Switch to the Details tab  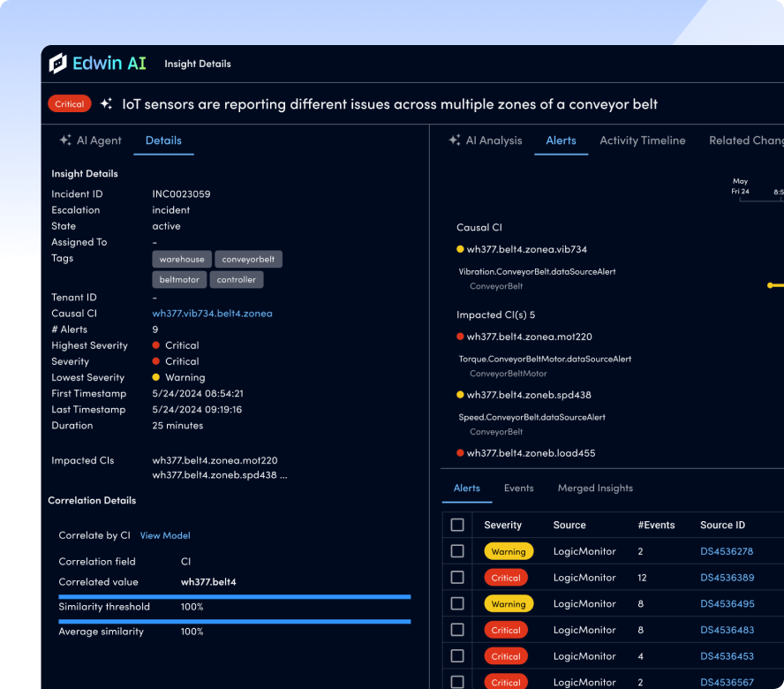[x=163, y=140]
